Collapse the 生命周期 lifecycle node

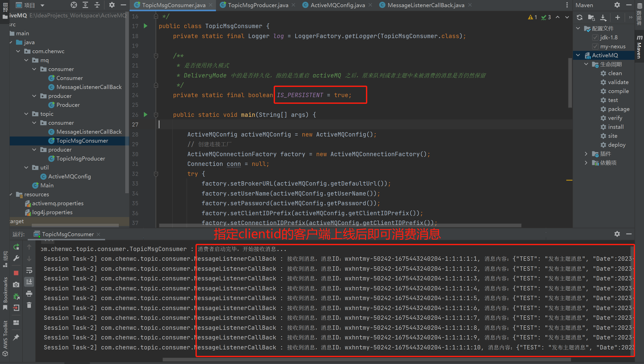click(586, 64)
